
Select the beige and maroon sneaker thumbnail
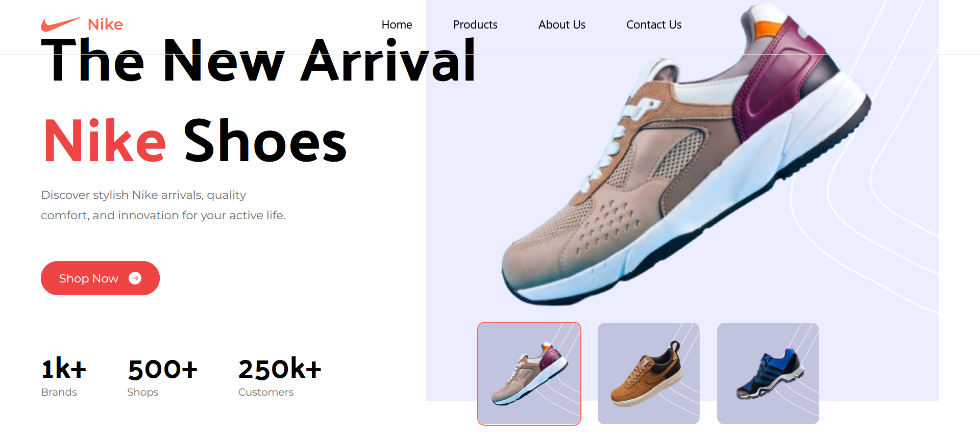click(529, 373)
